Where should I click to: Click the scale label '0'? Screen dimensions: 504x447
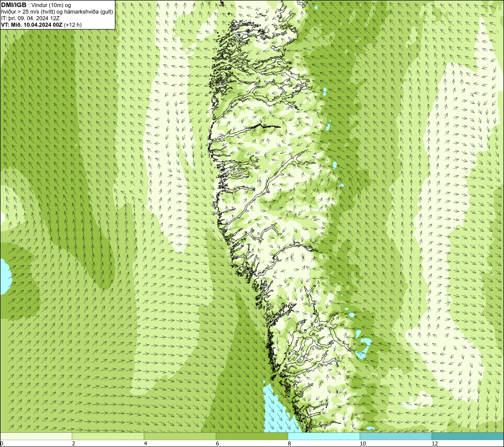(x=2, y=444)
